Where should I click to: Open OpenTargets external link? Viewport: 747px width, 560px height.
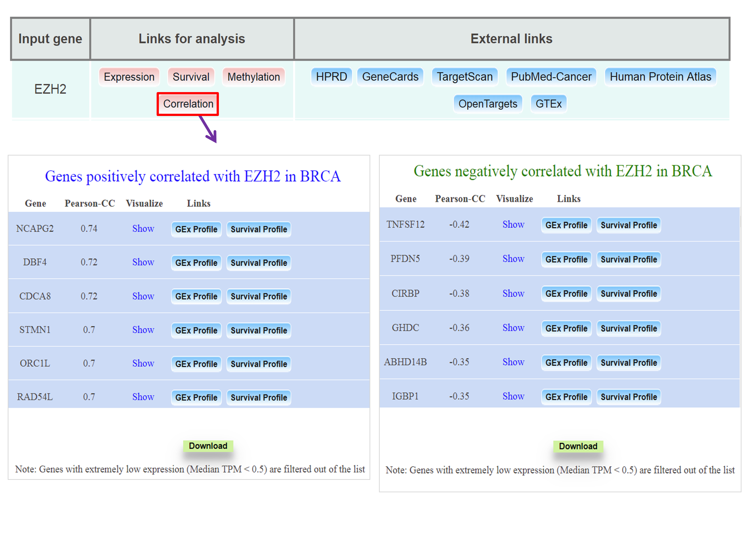[487, 104]
